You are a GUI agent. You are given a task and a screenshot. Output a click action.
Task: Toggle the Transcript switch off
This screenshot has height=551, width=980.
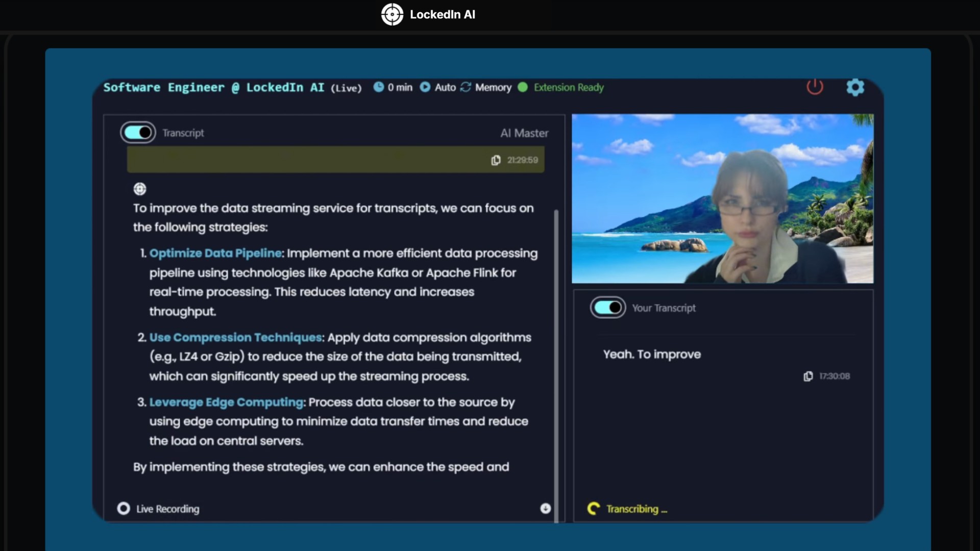138,133
